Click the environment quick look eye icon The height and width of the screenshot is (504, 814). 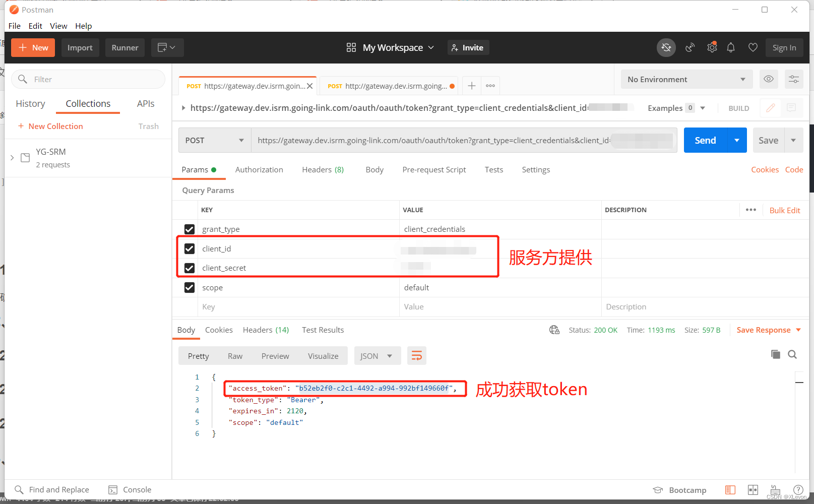[769, 79]
